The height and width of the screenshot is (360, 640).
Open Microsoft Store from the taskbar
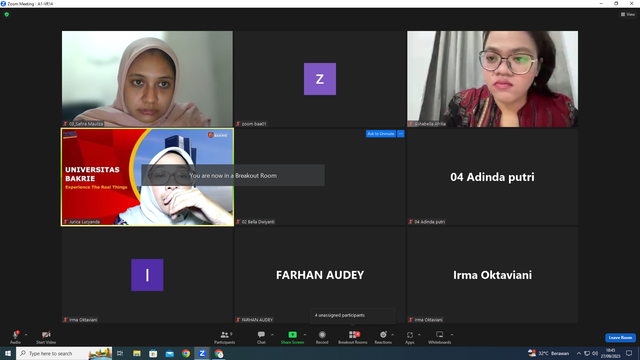click(x=153, y=353)
